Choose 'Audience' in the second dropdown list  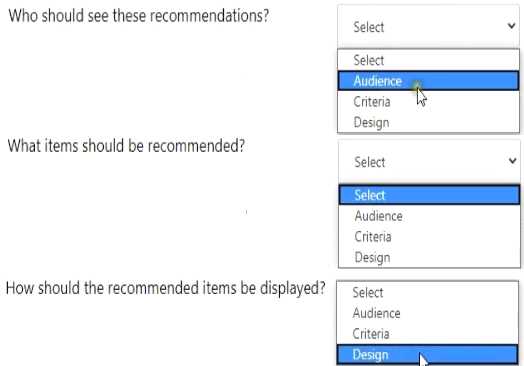coord(429,216)
